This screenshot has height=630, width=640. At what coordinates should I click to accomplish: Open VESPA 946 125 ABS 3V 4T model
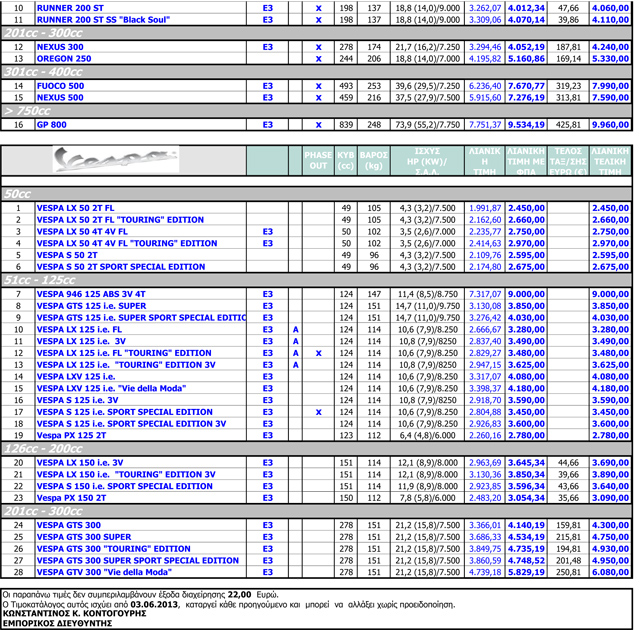[90, 293]
